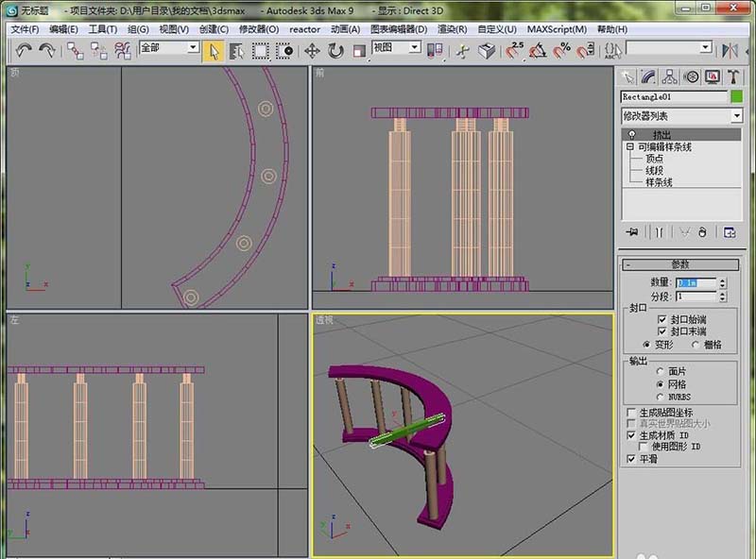
Task: Click the Undo arrow icon
Action: pos(23,50)
